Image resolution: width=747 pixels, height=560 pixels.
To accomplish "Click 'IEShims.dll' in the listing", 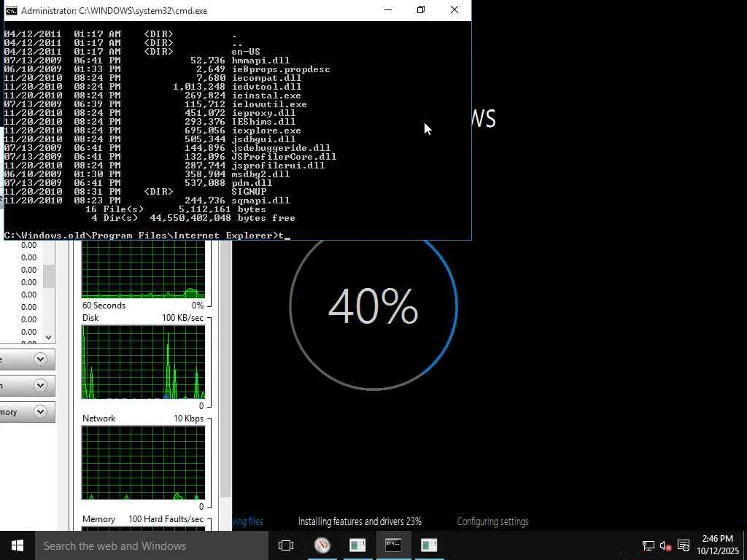I will pos(263,122).
